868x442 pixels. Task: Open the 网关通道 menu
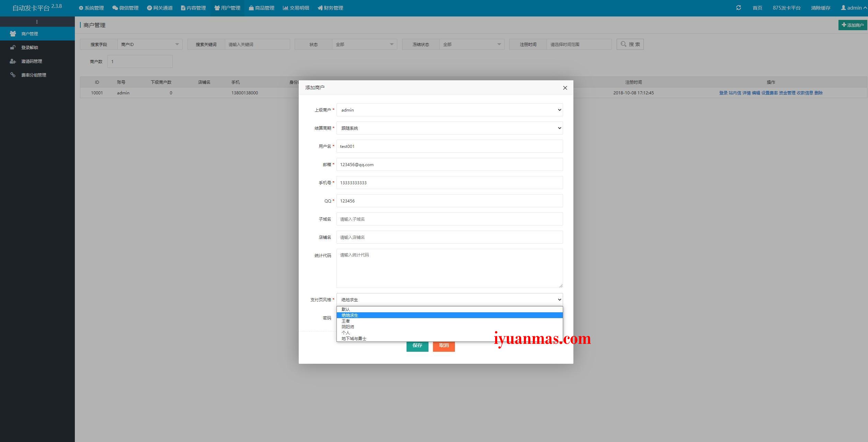coord(160,8)
